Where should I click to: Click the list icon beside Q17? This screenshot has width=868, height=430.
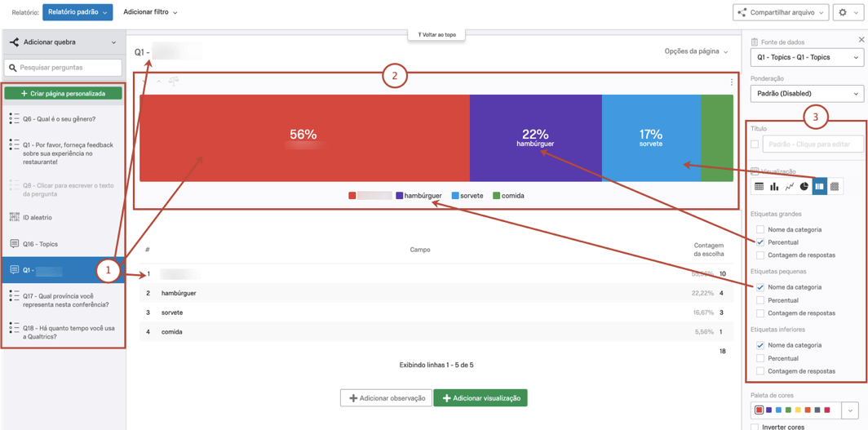[x=15, y=296]
